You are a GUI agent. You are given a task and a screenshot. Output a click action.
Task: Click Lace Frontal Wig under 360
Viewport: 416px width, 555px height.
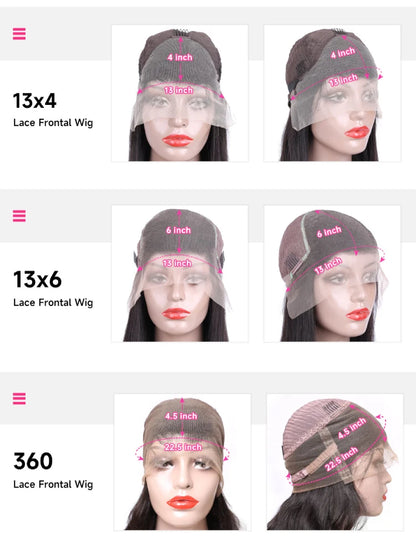point(53,484)
